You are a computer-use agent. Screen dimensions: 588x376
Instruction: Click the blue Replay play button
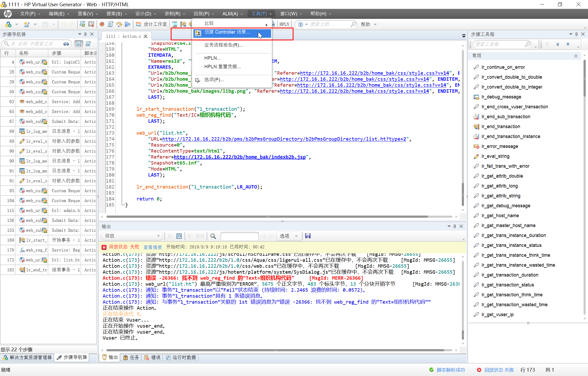(128, 24)
